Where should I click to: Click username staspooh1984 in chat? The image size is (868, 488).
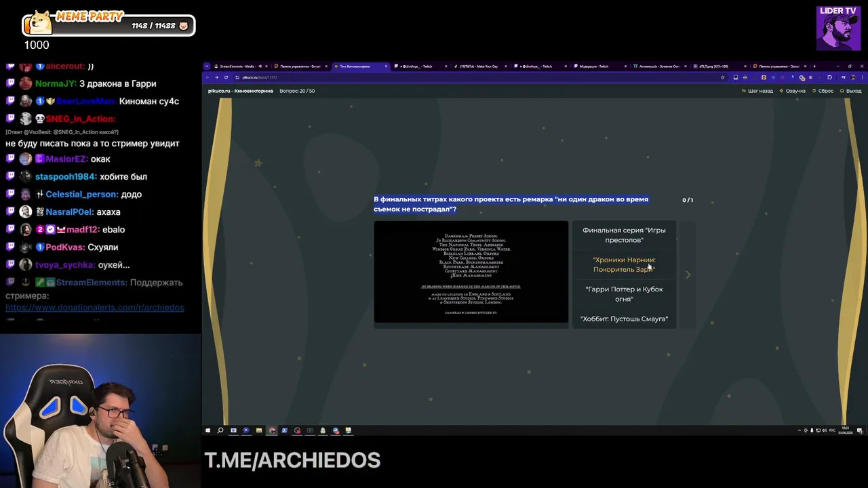click(x=66, y=176)
